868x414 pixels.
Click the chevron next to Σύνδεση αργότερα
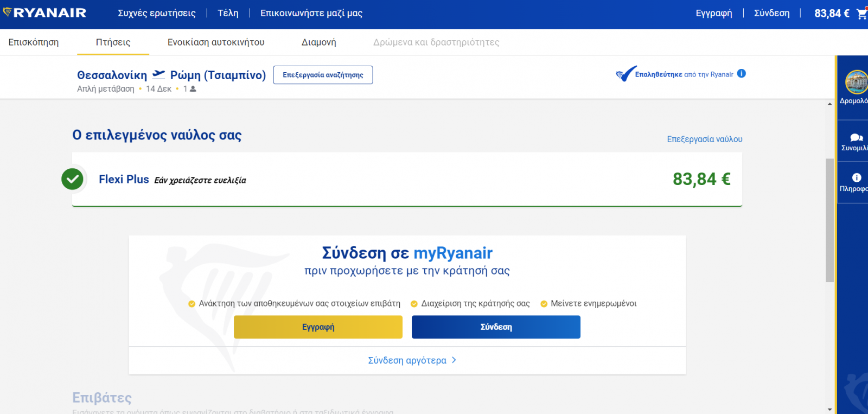coord(454,360)
